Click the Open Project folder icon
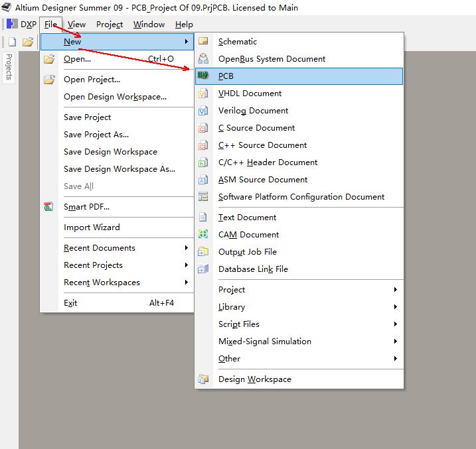The height and width of the screenshot is (449, 476). click(x=49, y=80)
